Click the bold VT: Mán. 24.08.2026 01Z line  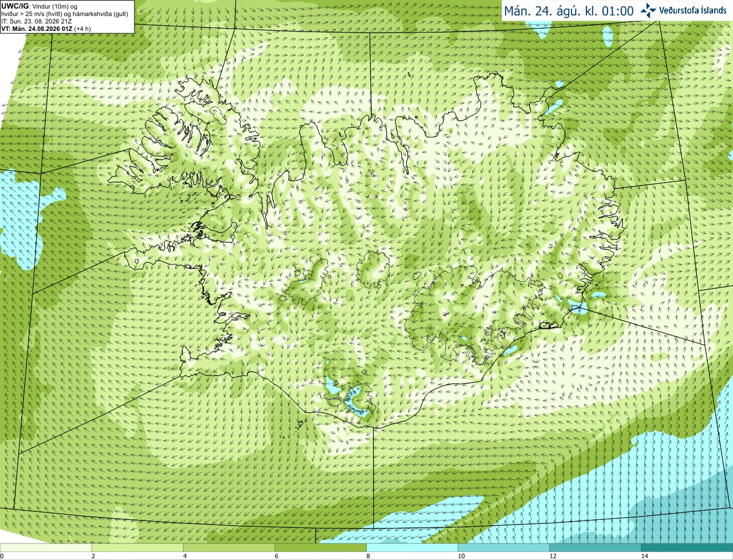coord(46,29)
